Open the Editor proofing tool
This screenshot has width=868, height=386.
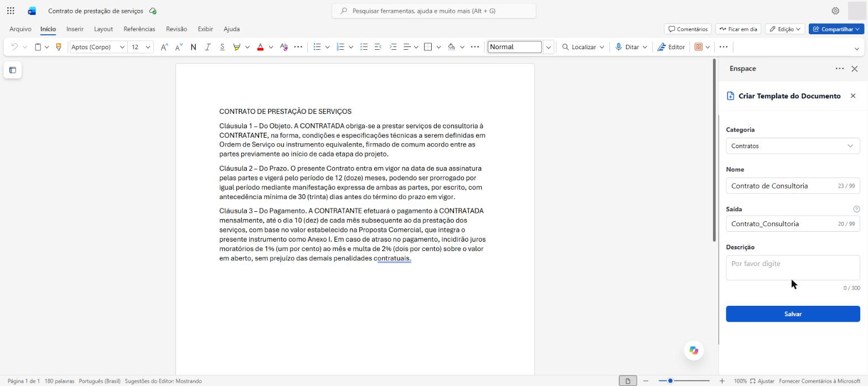pos(671,47)
